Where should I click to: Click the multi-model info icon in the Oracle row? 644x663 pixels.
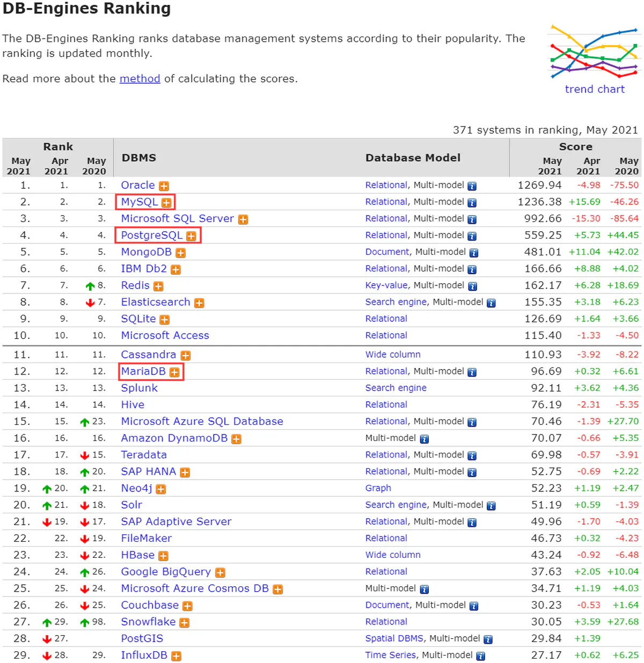pyautogui.click(x=472, y=186)
